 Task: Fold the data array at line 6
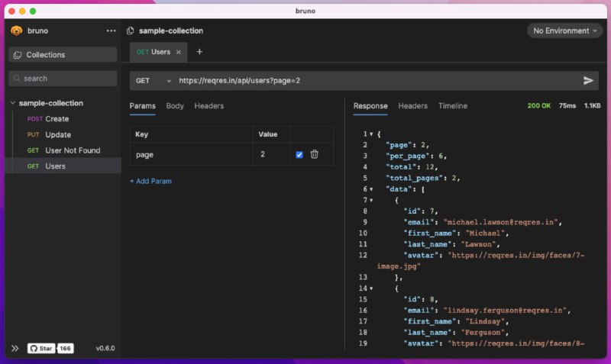(371, 189)
